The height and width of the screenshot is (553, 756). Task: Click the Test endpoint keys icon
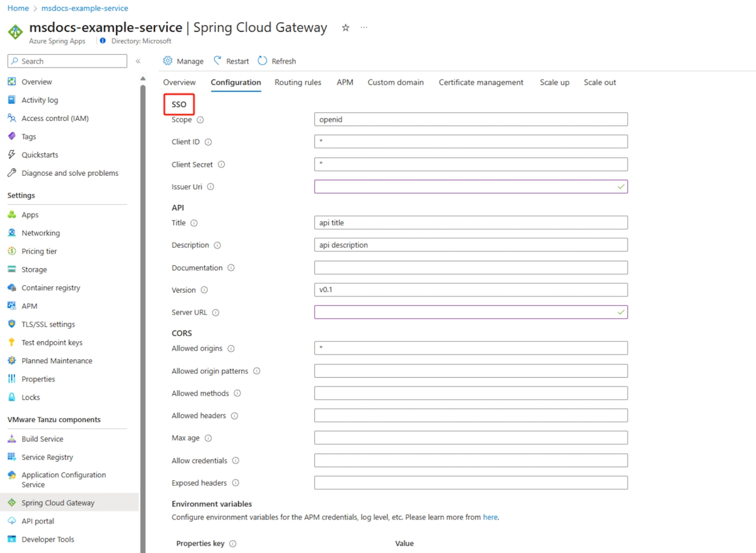click(11, 343)
